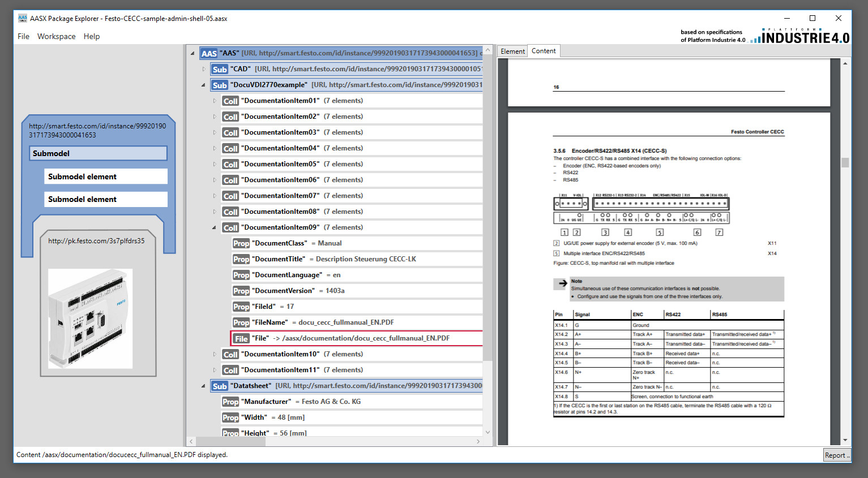The height and width of the screenshot is (478, 868).
Task: Click the Festo controller product thumbnail
Action: tap(91, 318)
